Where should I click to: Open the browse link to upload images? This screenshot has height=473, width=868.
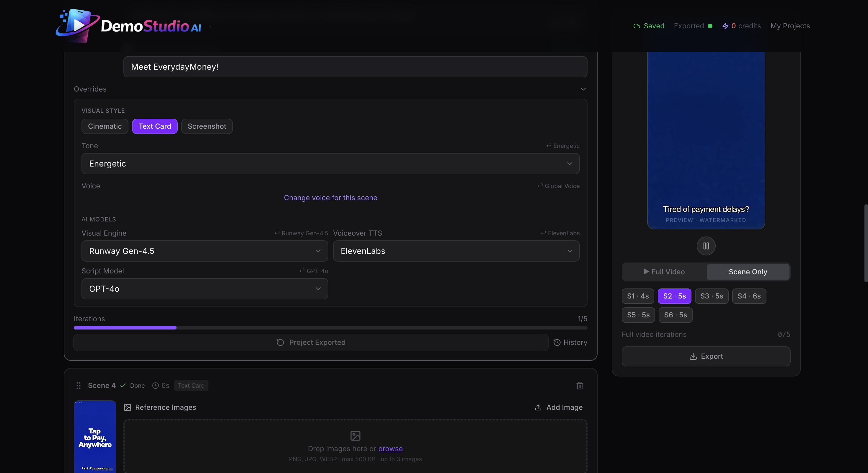pos(390,449)
